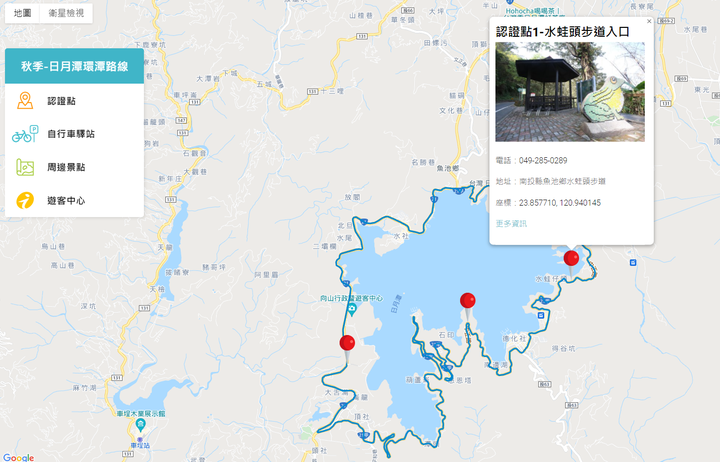The image size is (720, 462).
Task: Click the 魚池鄉 map label
Action: (x=448, y=169)
